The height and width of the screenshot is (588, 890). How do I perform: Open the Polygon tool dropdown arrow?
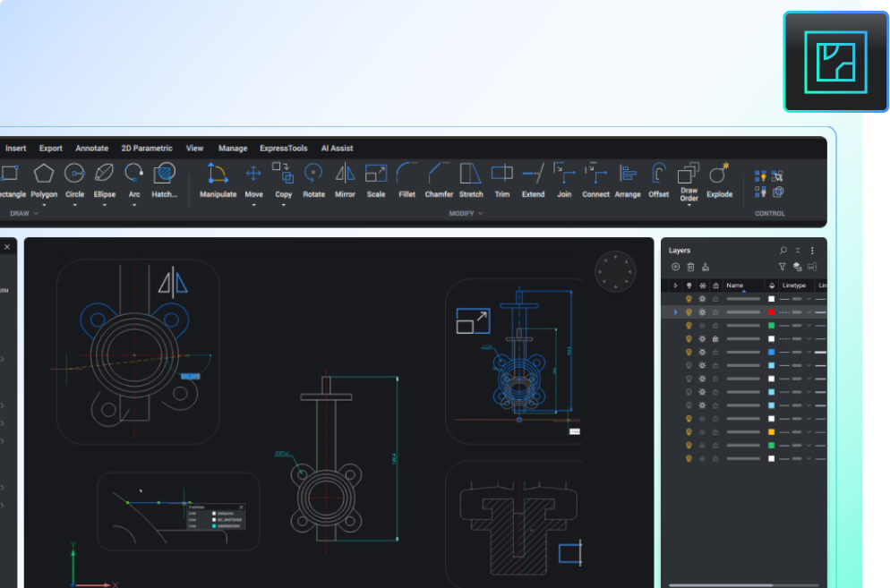[44, 205]
